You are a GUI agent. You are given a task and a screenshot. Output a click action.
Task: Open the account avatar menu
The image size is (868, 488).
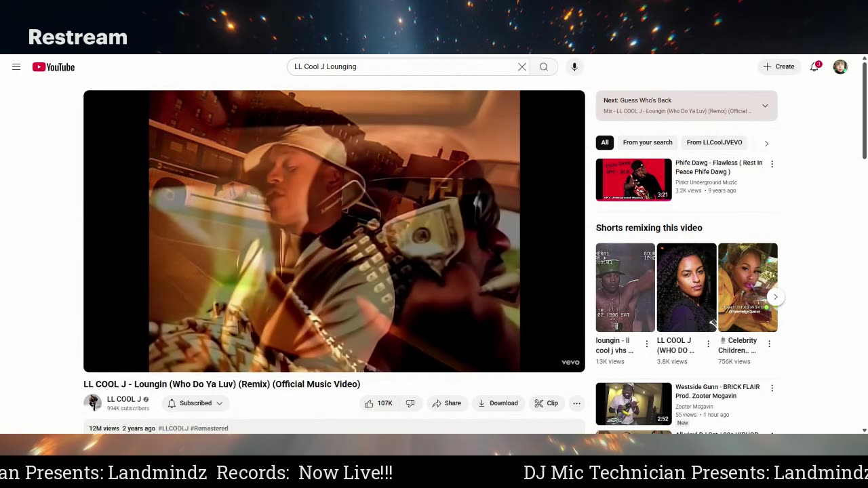pyautogui.click(x=840, y=67)
